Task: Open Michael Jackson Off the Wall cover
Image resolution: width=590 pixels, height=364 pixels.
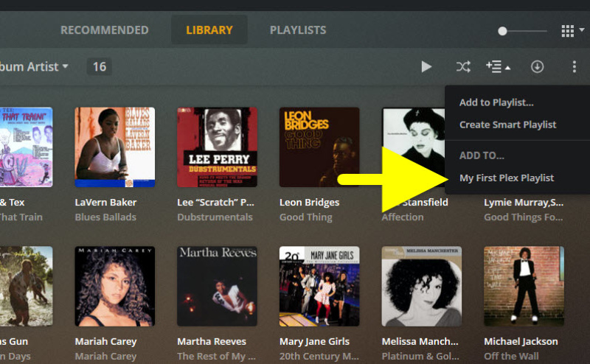Action: [x=524, y=286]
